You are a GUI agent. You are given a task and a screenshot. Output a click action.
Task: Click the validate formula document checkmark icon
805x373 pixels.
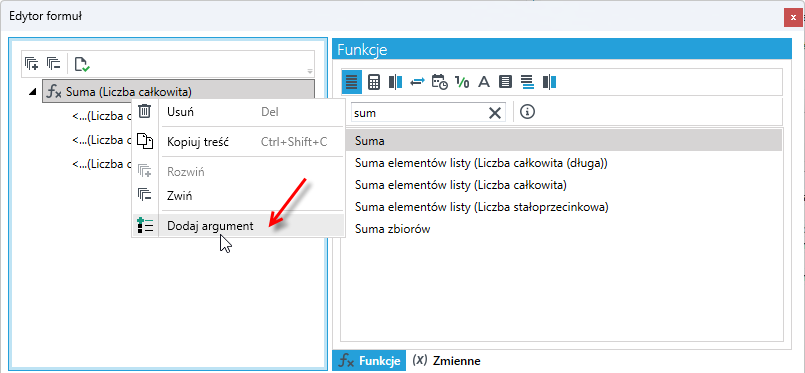click(x=82, y=64)
